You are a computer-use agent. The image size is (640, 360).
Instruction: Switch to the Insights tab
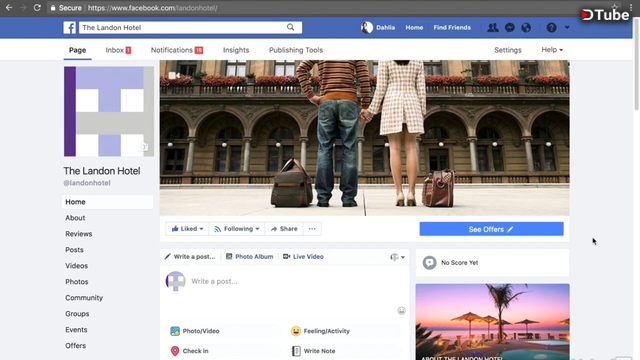tap(236, 50)
